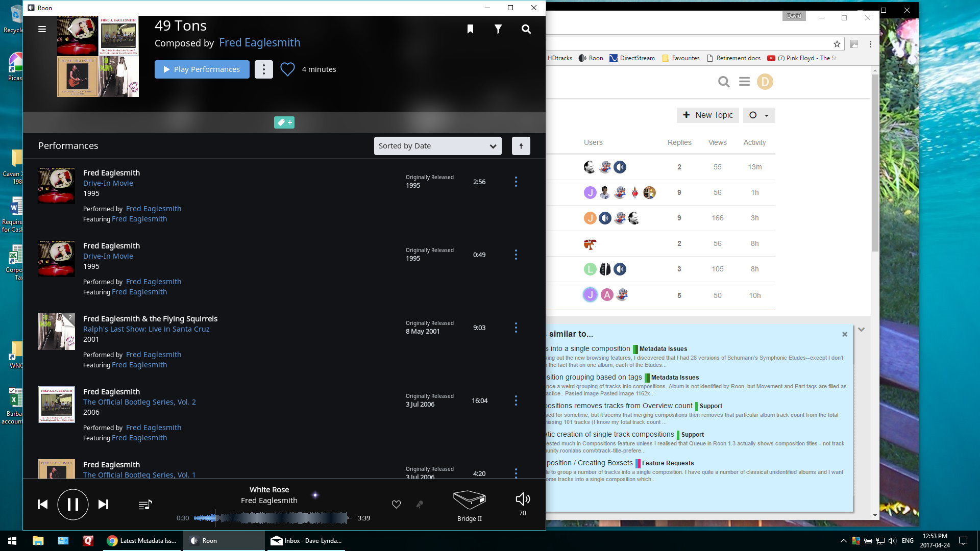This screenshot has width=980, height=551.
Task: Open the Favourites bookmark folder
Action: (681, 58)
